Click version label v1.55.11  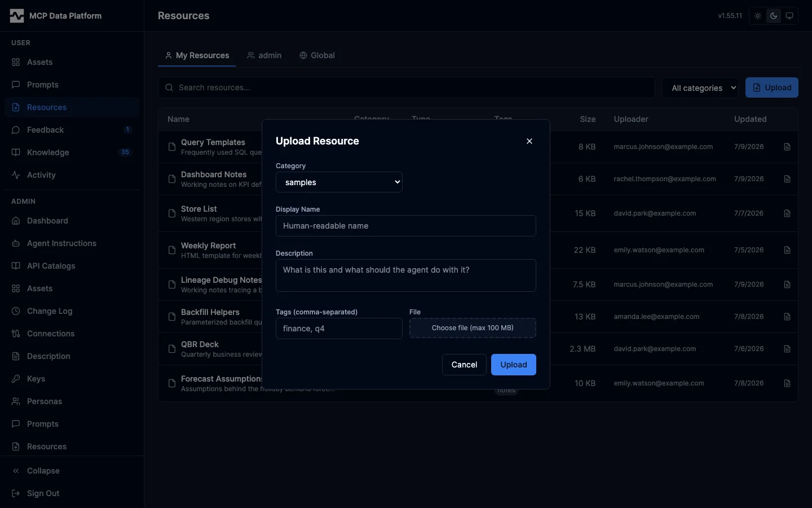click(730, 16)
